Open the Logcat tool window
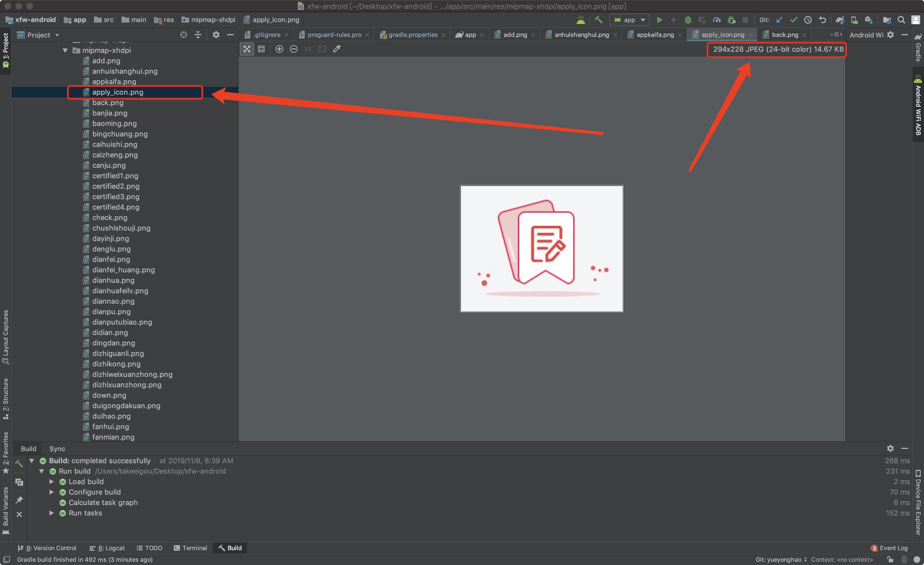Viewport: 924px width, 565px height. click(x=107, y=548)
